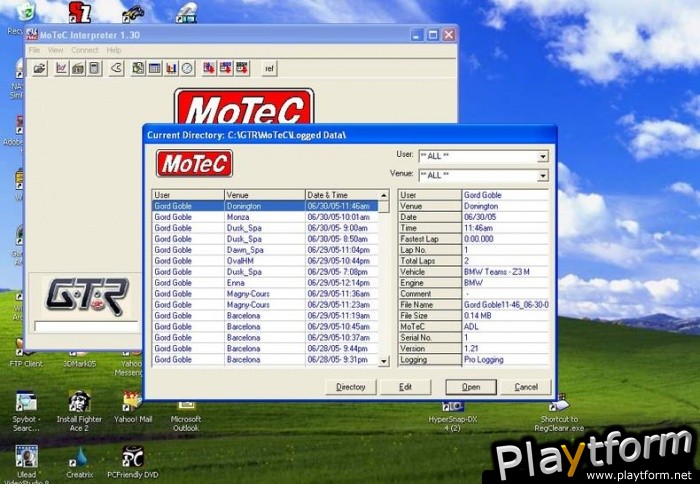
Task: Open the File menu in MoTeC Interpreter
Action: coord(34,50)
